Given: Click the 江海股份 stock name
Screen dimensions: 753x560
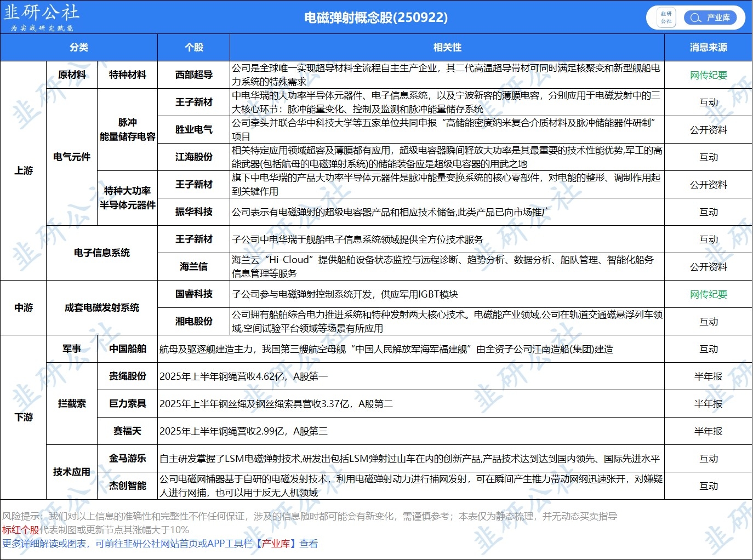Looking at the screenshot, I should coord(193,157).
